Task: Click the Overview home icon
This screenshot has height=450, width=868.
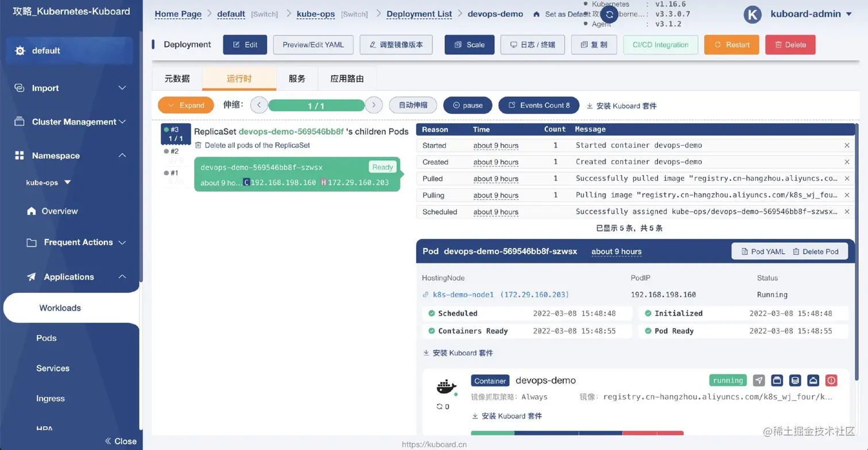Action: pyautogui.click(x=32, y=211)
